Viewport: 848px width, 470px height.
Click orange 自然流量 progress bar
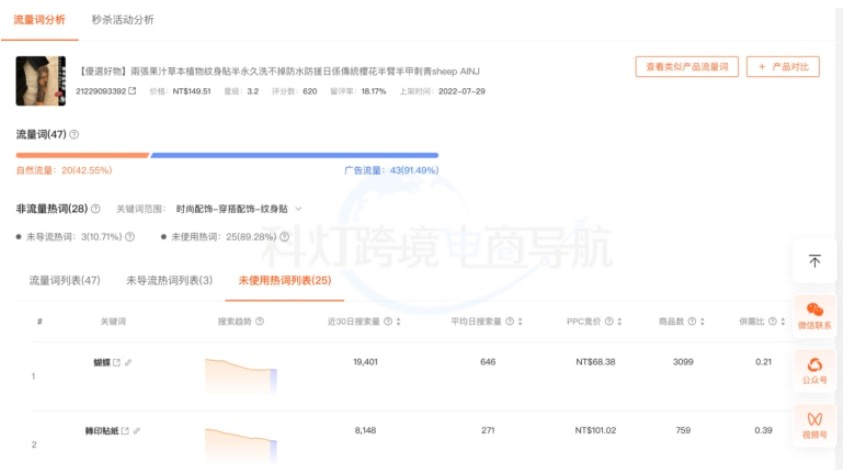(x=82, y=155)
